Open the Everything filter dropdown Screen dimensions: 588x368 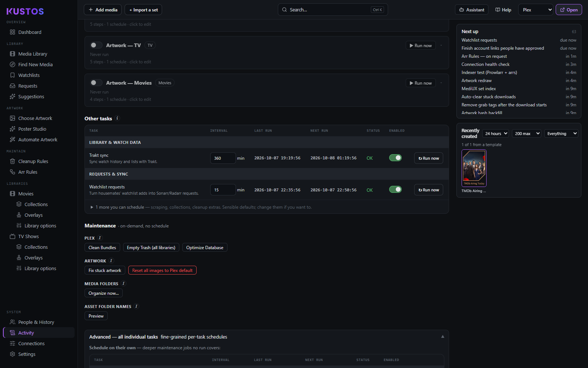[561, 134]
